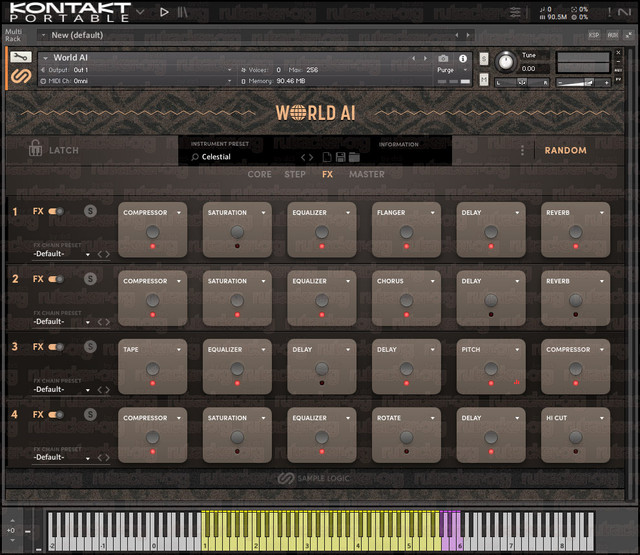The height and width of the screenshot is (555, 640).
Task: Take a snapshot with the camera icon
Action: point(443,58)
